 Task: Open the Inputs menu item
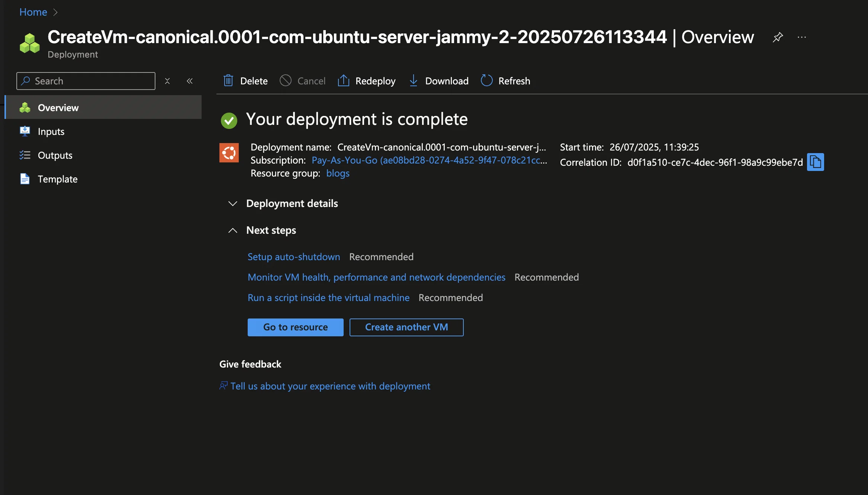point(51,132)
